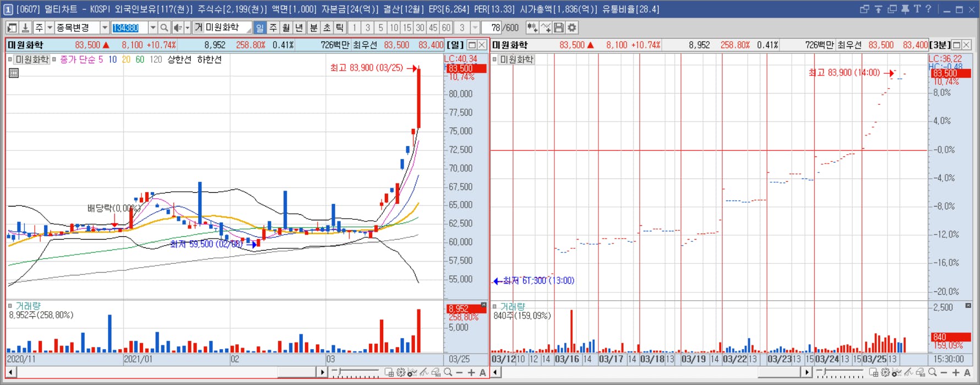Switch chart period to 주 (weekly)
Image resolution: width=980 pixels, height=385 pixels.
pyautogui.click(x=273, y=28)
